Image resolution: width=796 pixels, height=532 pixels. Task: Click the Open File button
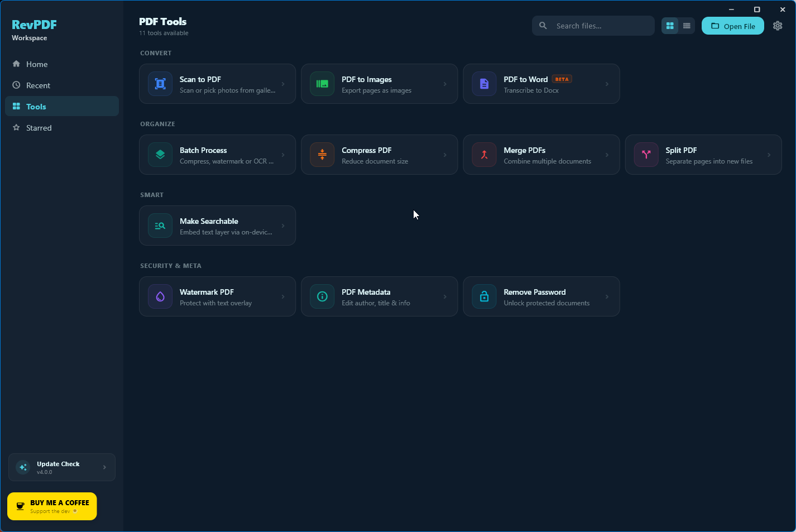pos(732,26)
